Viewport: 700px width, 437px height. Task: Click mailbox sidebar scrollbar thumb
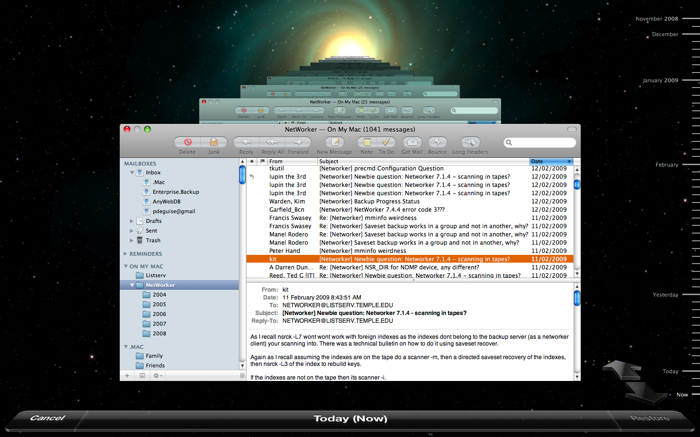(x=242, y=175)
